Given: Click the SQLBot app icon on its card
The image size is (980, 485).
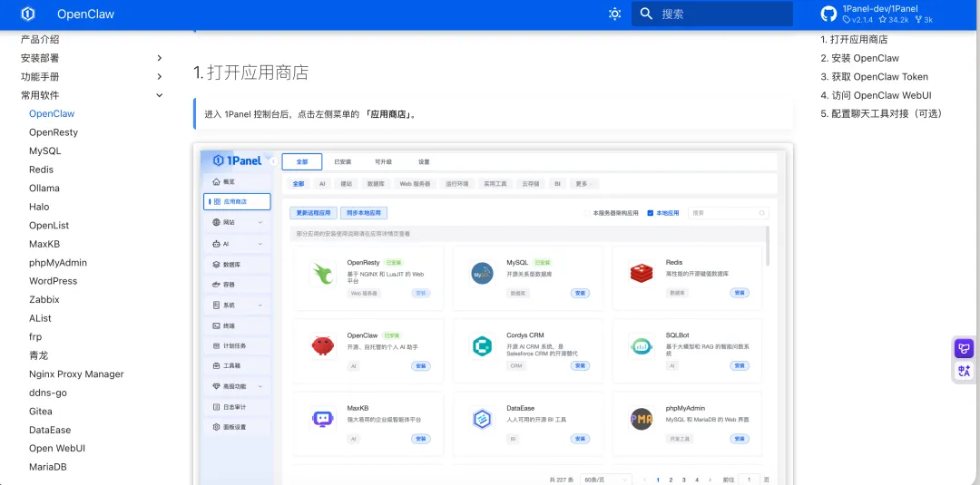Looking at the screenshot, I should pos(642,346).
